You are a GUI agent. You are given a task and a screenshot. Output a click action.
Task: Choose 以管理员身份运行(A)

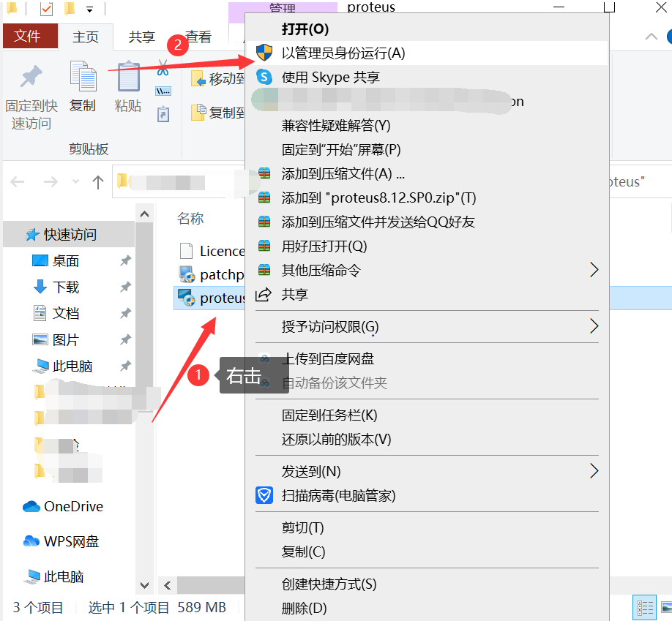pyautogui.click(x=428, y=53)
